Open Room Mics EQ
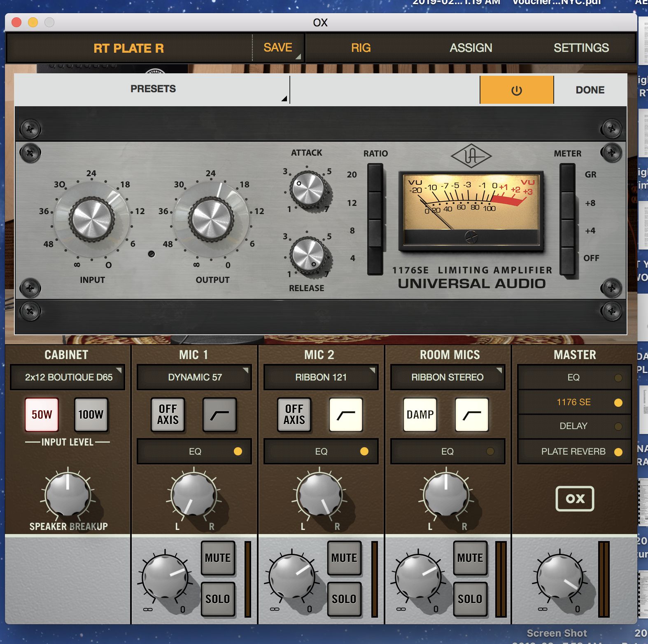The width and height of the screenshot is (648, 644). (x=448, y=451)
